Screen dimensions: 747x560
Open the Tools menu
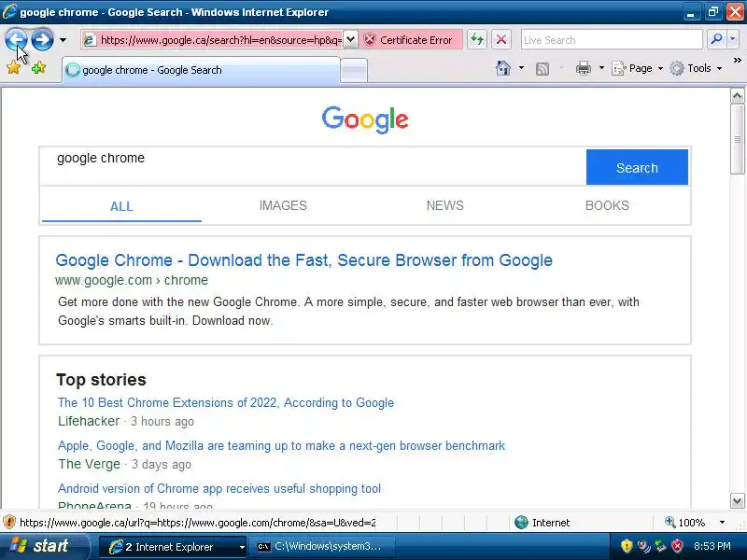pyautogui.click(x=696, y=68)
